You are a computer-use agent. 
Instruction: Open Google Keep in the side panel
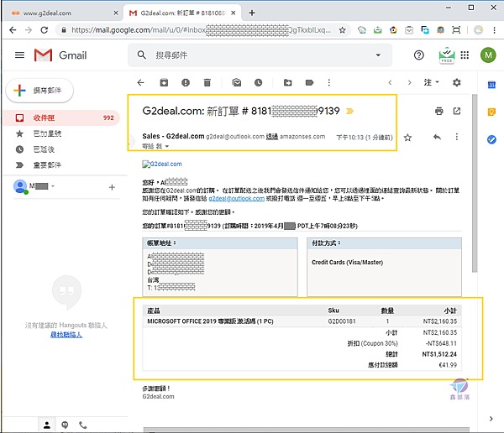[491, 112]
